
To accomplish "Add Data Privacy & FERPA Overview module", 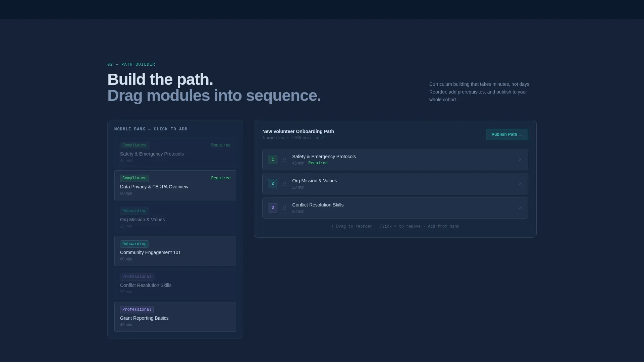I will 175,185.
